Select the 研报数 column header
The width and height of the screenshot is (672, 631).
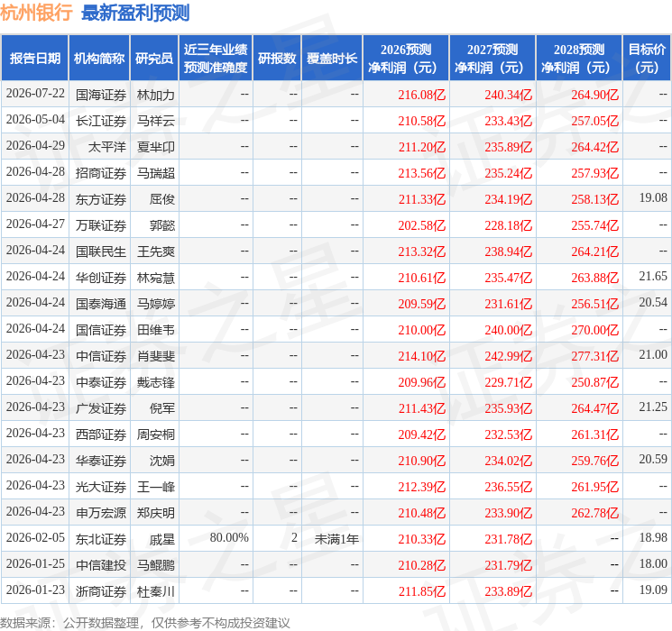(x=277, y=59)
